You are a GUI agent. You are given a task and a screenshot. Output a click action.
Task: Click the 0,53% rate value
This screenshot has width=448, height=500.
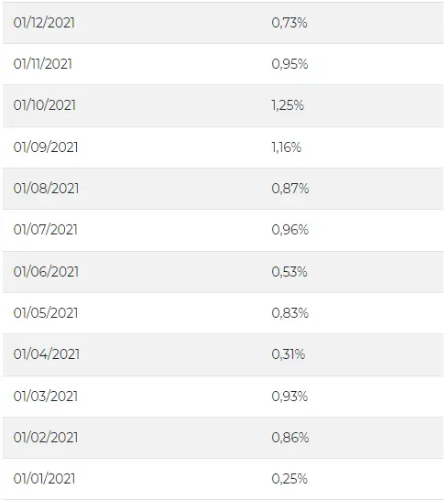290,272
